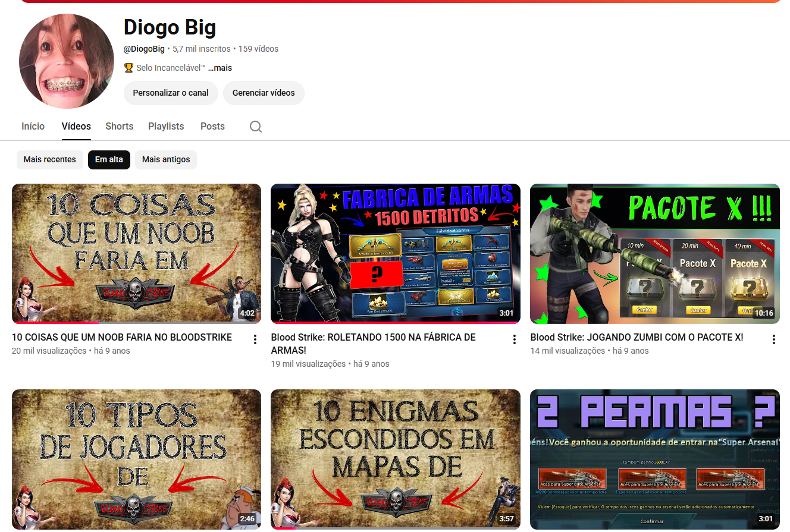Sort videos by Mais antigos
This screenshot has width=790, height=532.
coord(166,159)
